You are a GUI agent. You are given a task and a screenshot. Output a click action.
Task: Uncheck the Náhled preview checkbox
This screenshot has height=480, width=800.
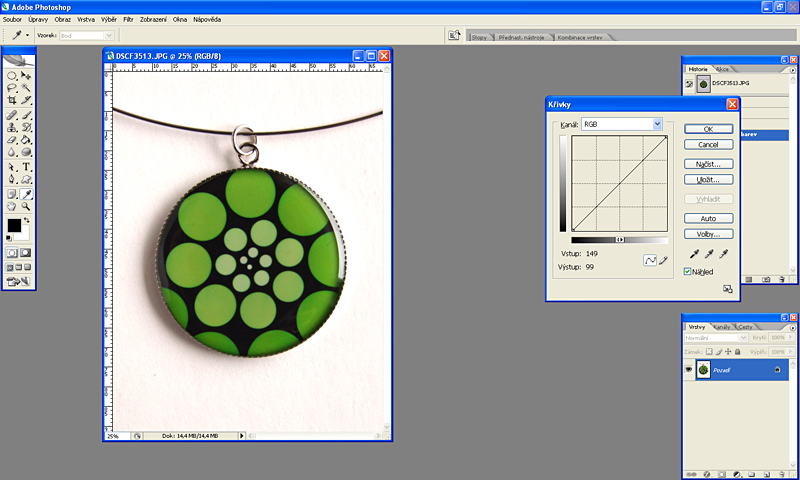pos(688,271)
